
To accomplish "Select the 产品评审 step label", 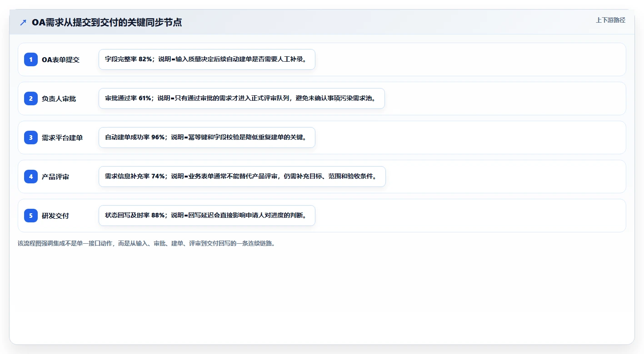I will click(55, 177).
